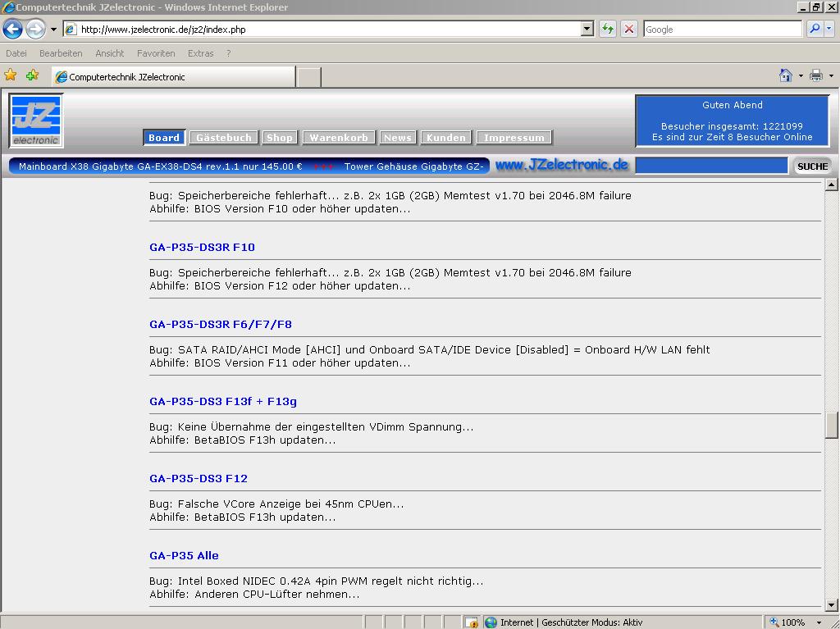Expand the address bar history dropdown

tap(587, 30)
